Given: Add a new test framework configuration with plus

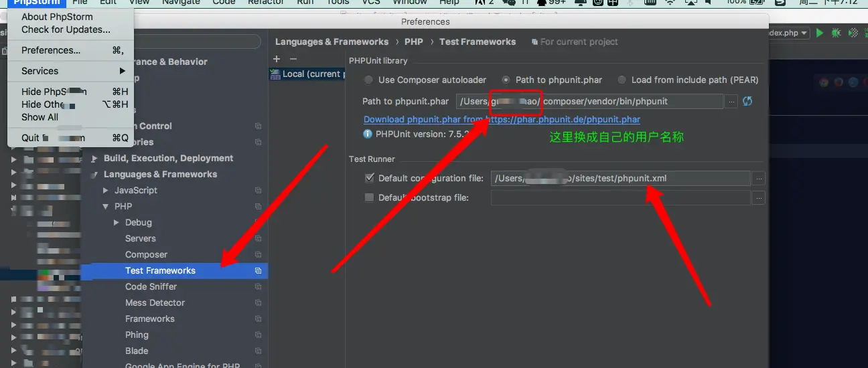Looking at the screenshot, I should [x=277, y=59].
